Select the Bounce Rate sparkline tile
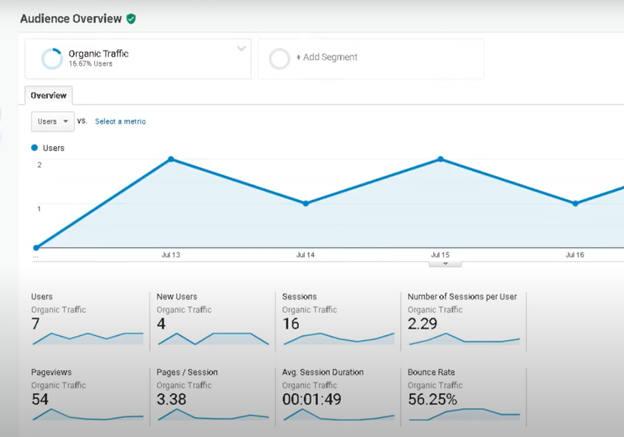The height and width of the screenshot is (437, 624). [x=463, y=395]
